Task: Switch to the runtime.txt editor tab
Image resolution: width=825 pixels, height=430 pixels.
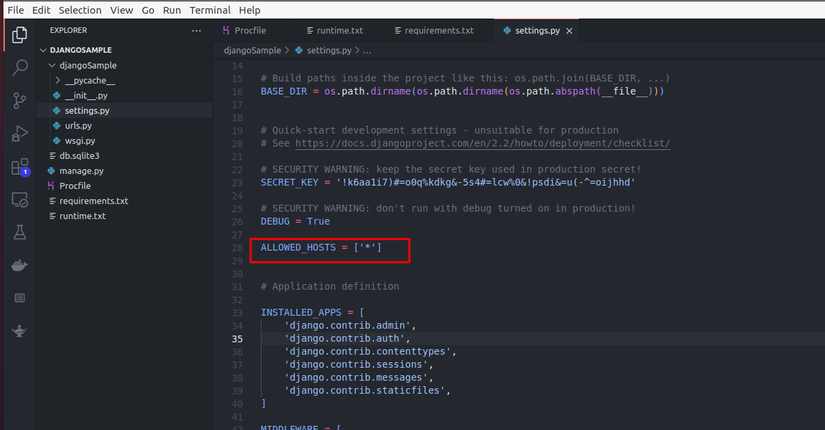Action: tap(337, 31)
